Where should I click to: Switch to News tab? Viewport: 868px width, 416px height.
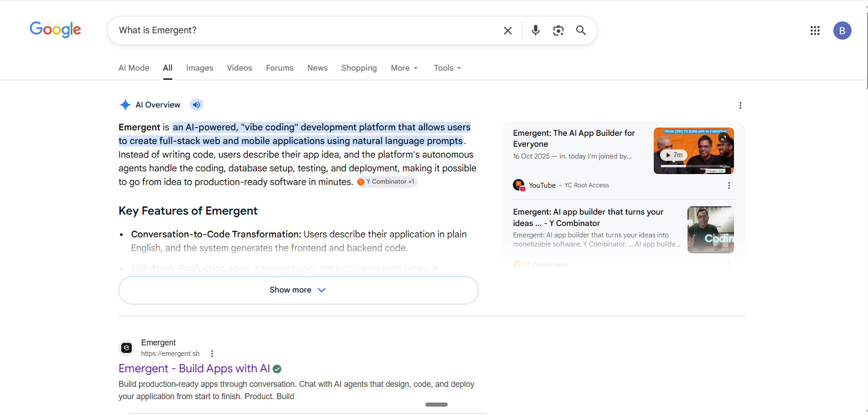(x=317, y=68)
